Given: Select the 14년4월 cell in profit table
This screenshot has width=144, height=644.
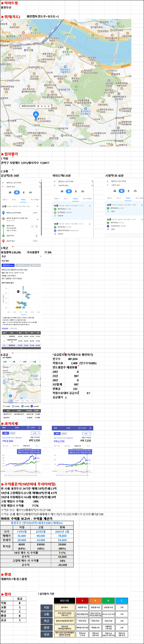Looking at the screenshot, I should click(x=22, y=531).
